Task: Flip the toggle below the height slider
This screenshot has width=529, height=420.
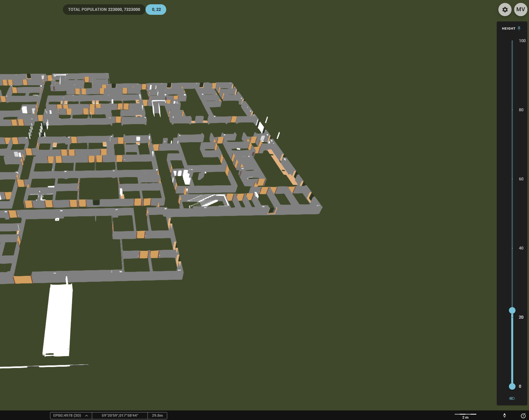Action: click(513, 398)
